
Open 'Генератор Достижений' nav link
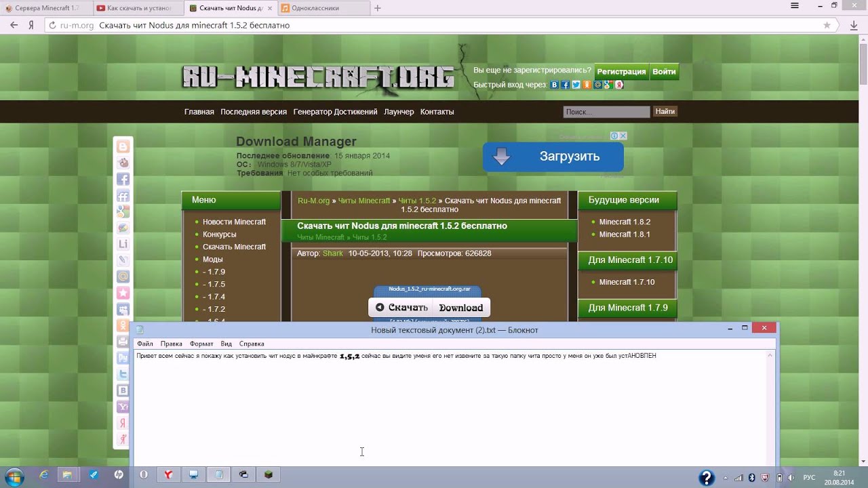[x=336, y=112]
